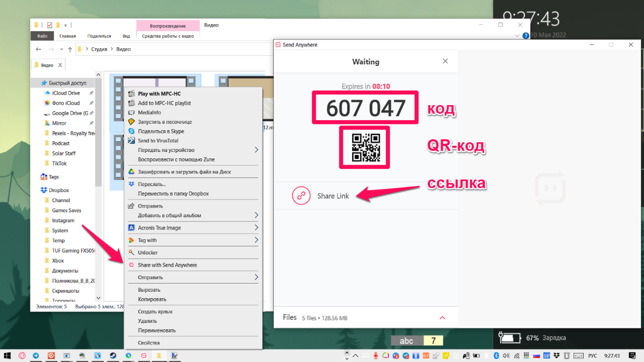Select TikTok folder in the sidebar

[x=60, y=164]
